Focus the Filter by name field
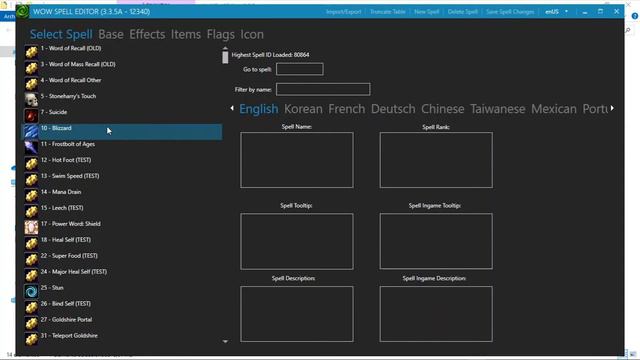The width and height of the screenshot is (640, 360). 323,89
